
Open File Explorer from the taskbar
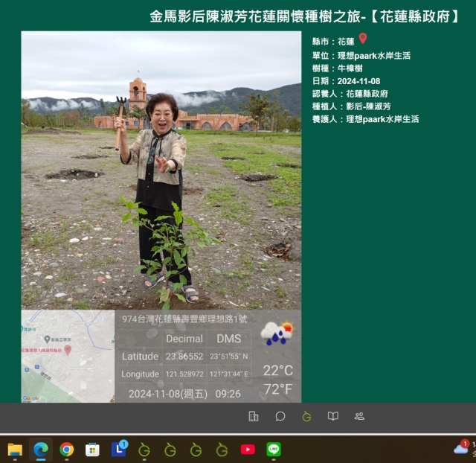[x=15, y=450]
